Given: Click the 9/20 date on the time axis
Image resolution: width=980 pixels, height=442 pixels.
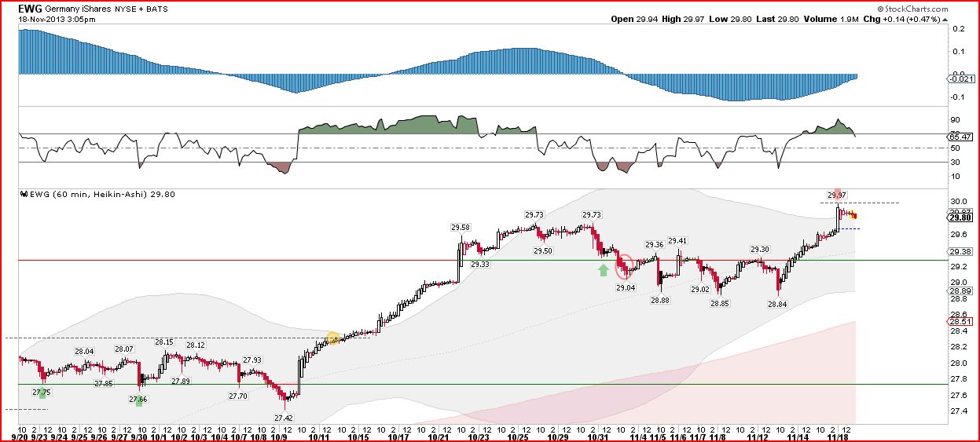Looking at the screenshot, I should [x=20, y=436].
